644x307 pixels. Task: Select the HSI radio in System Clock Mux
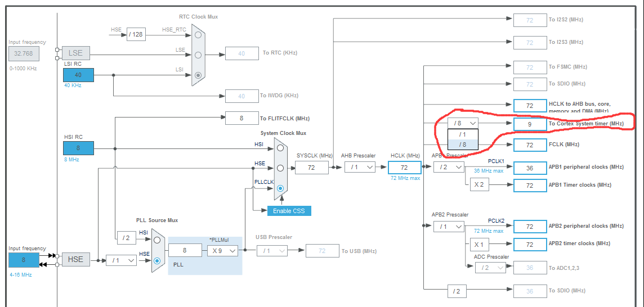click(280, 148)
